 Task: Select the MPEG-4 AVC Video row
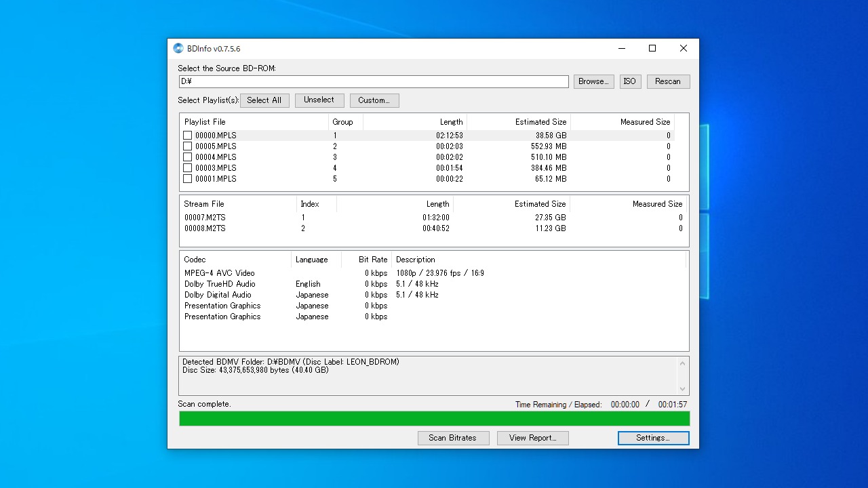point(434,273)
